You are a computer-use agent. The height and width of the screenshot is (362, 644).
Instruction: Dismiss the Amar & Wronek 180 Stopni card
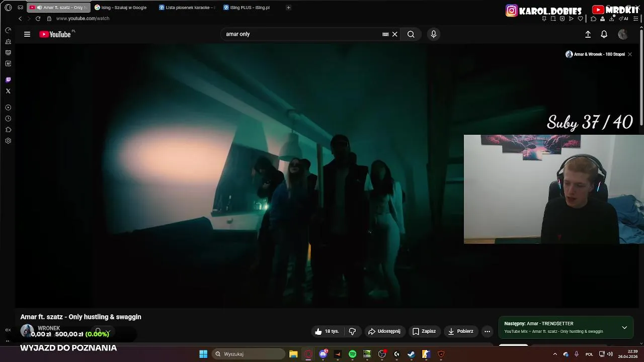(x=629, y=54)
